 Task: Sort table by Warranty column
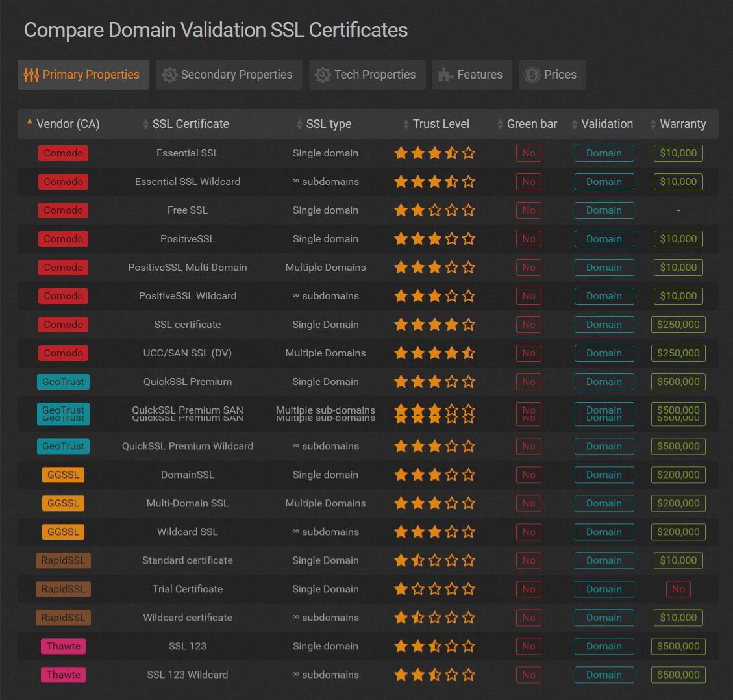click(x=678, y=124)
